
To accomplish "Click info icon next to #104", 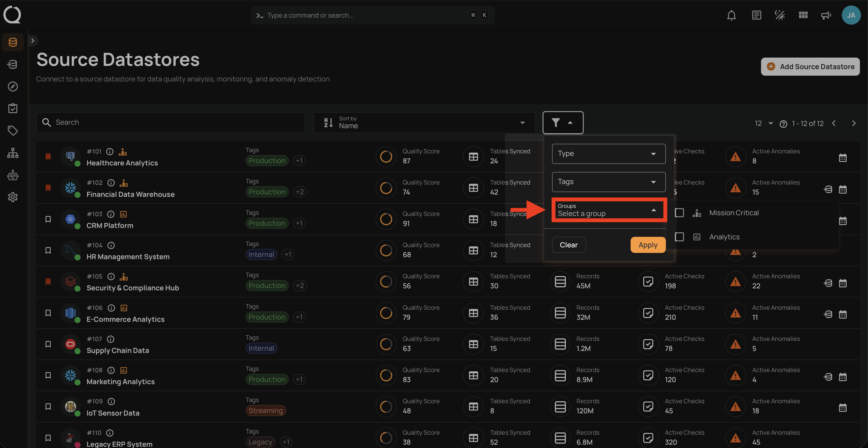I will click(x=111, y=245).
